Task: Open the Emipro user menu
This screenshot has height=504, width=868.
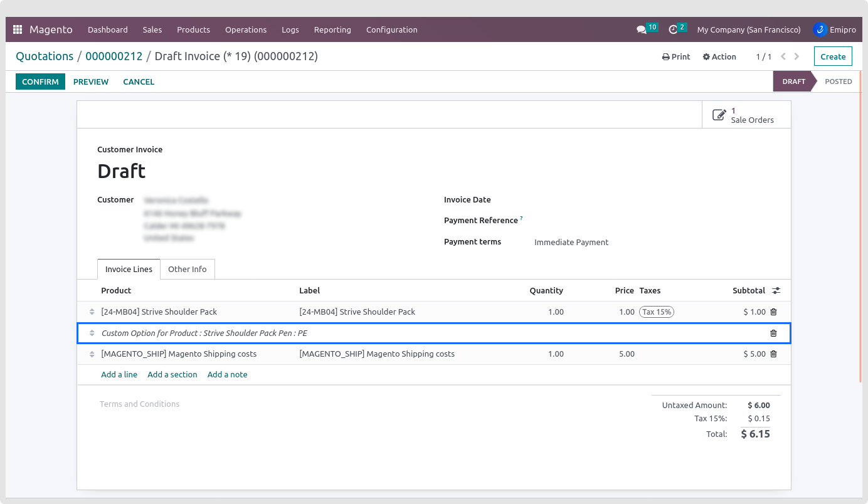Action: click(834, 29)
